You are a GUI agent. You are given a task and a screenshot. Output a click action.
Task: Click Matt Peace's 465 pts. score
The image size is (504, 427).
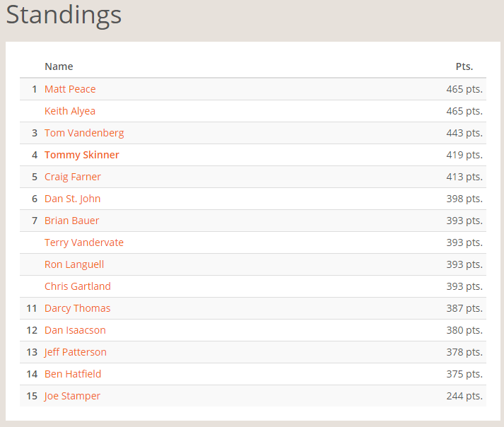point(464,89)
